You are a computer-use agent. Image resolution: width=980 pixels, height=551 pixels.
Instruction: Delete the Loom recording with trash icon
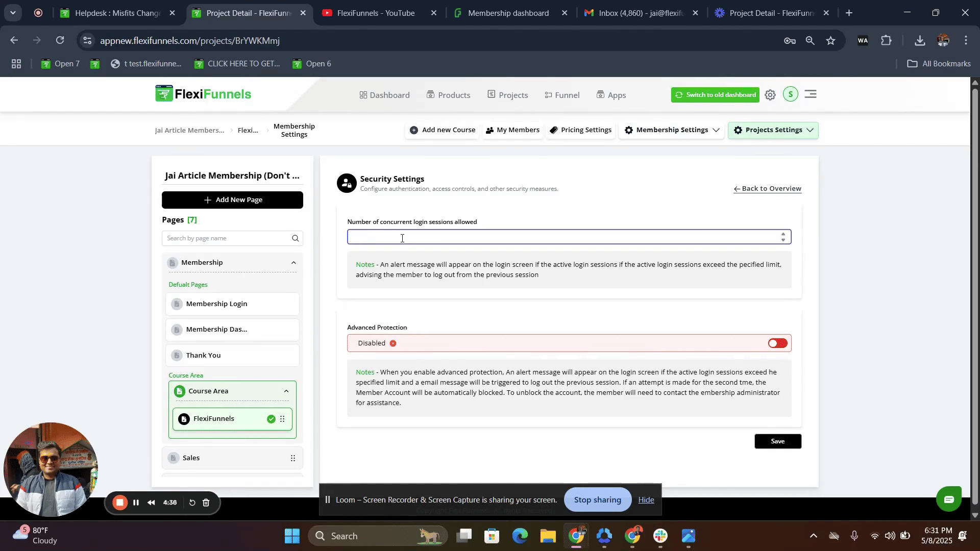[x=206, y=503]
